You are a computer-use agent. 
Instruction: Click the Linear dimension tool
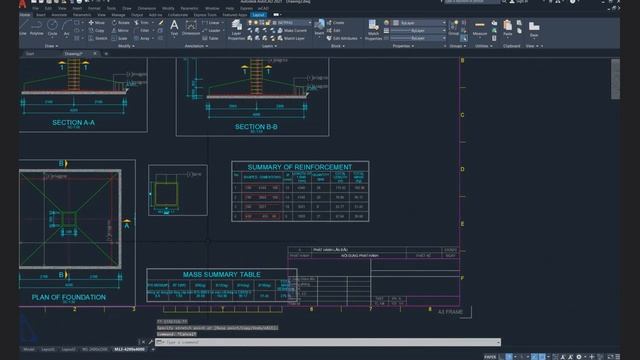pyautogui.click(x=211, y=23)
